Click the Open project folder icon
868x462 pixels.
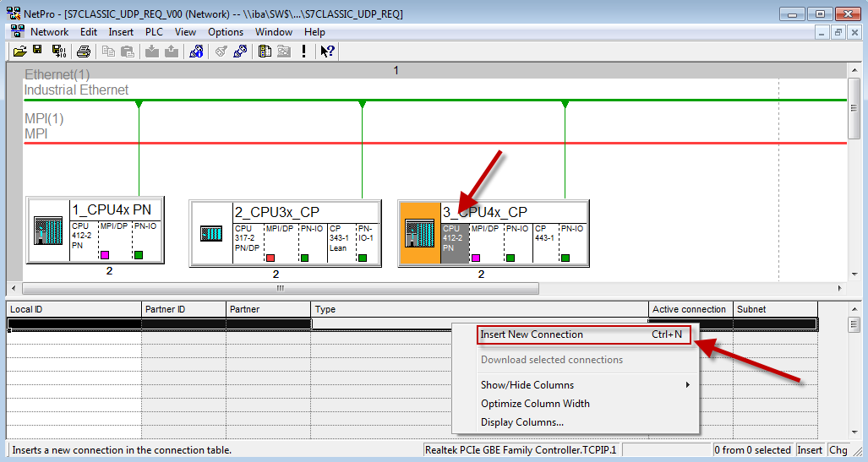coord(20,52)
